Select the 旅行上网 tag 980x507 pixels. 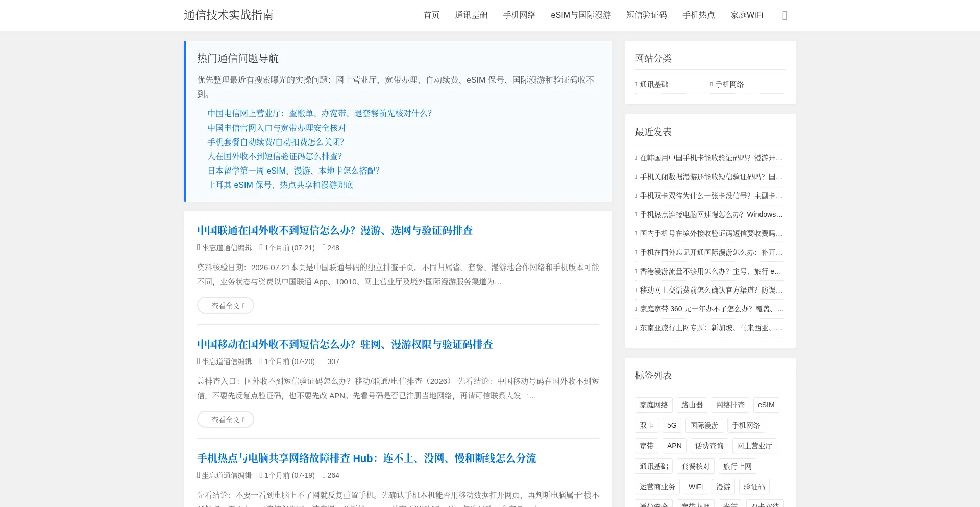click(x=738, y=466)
